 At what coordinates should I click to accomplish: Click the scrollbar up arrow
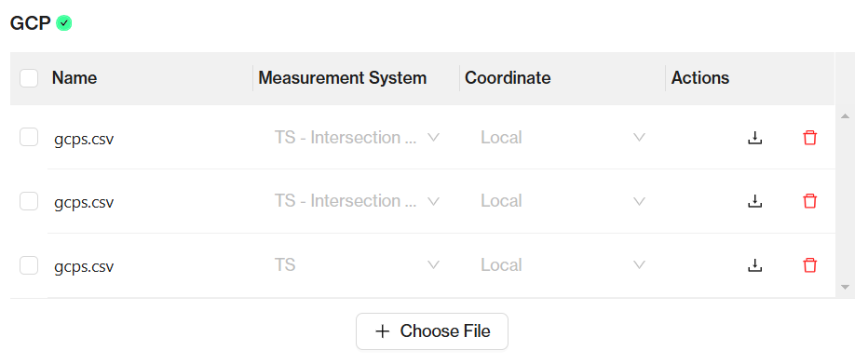coord(845,115)
